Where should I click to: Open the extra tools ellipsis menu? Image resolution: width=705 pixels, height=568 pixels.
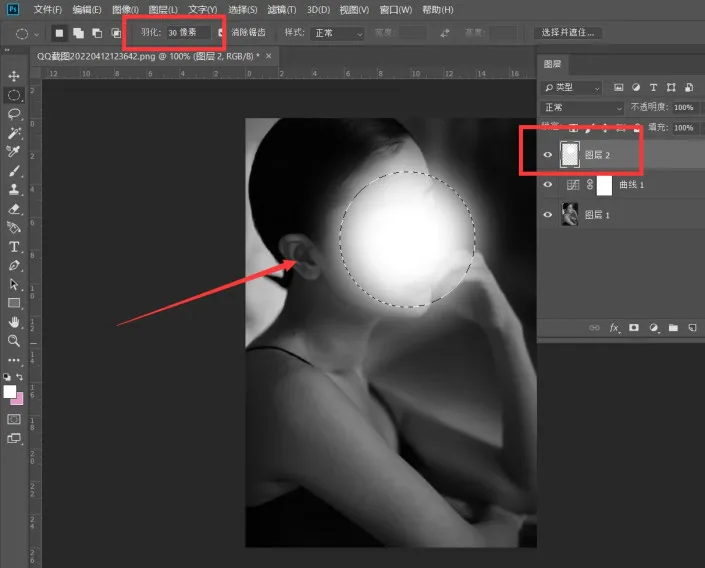pyautogui.click(x=14, y=360)
